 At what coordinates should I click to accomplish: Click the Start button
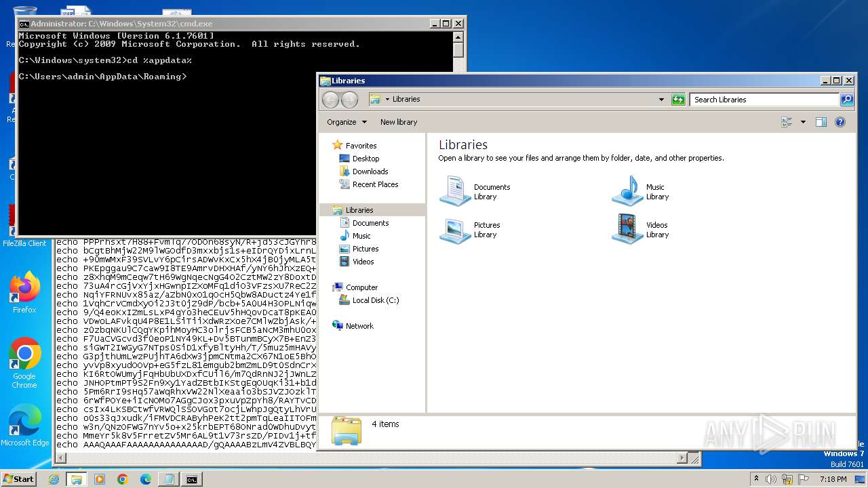pyautogui.click(x=18, y=479)
